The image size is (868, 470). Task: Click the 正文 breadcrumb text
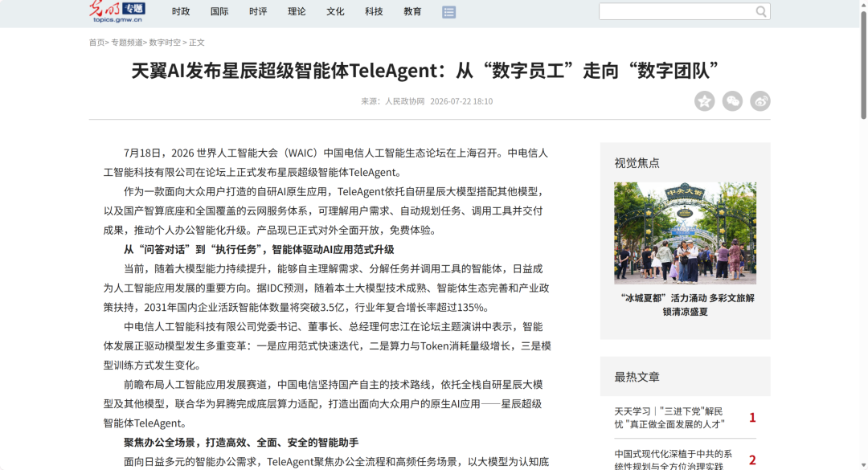pyautogui.click(x=197, y=43)
